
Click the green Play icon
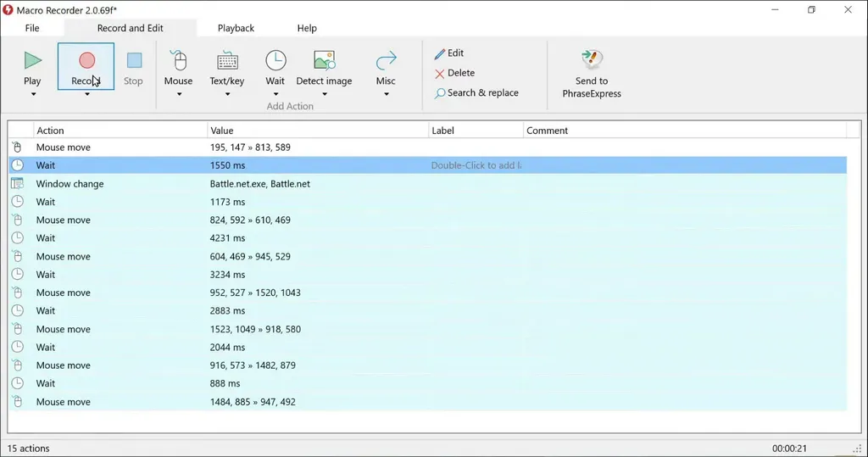pyautogui.click(x=33, y=60)
